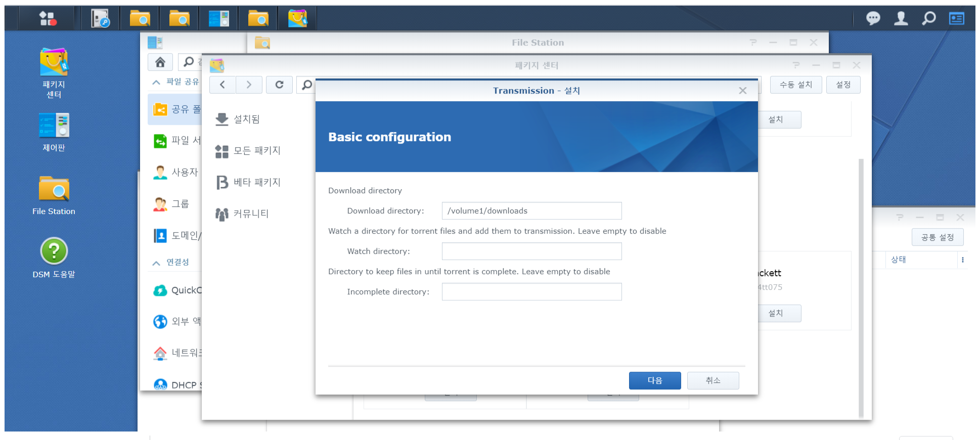Screen dimensions: 980x440
Task: Select 사용자 in Control Panel
Action: pos(176,172)
